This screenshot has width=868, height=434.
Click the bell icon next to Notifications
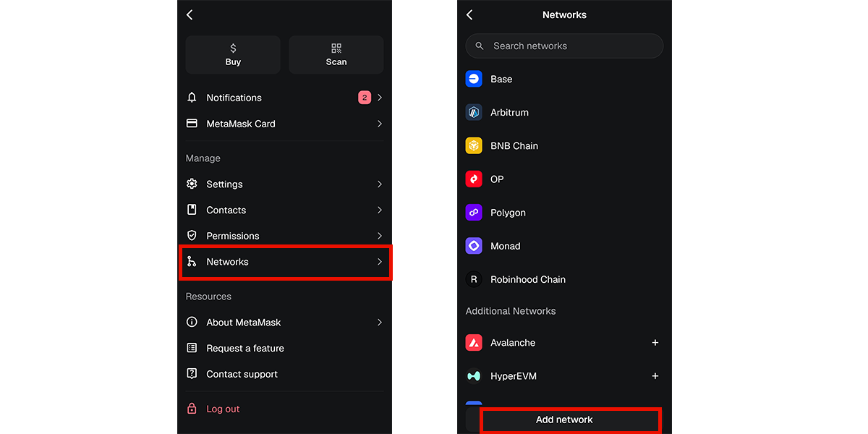192,98
